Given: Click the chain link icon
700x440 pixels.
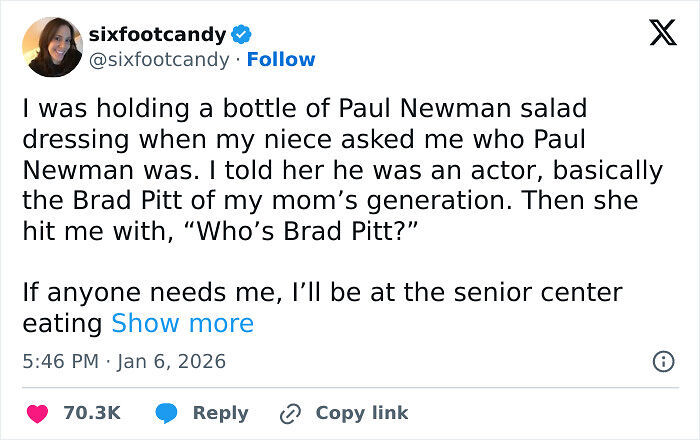Looking at the screenshot, I should [292, 412].
